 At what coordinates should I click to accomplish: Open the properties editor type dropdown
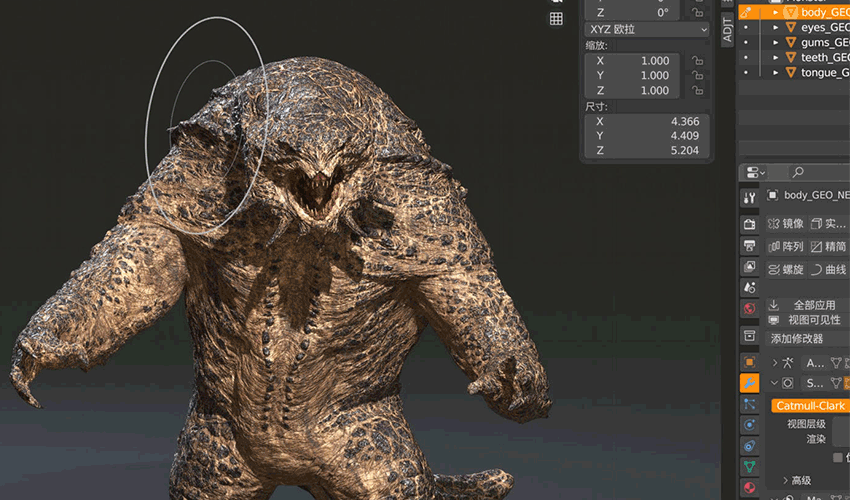coord(755,172)
